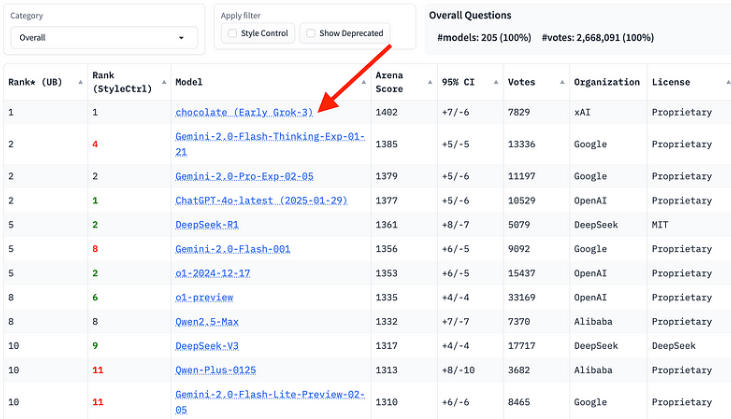Sort by 95% CI column arrow
The width and height of the screenshot is (731, 419).
496,82
